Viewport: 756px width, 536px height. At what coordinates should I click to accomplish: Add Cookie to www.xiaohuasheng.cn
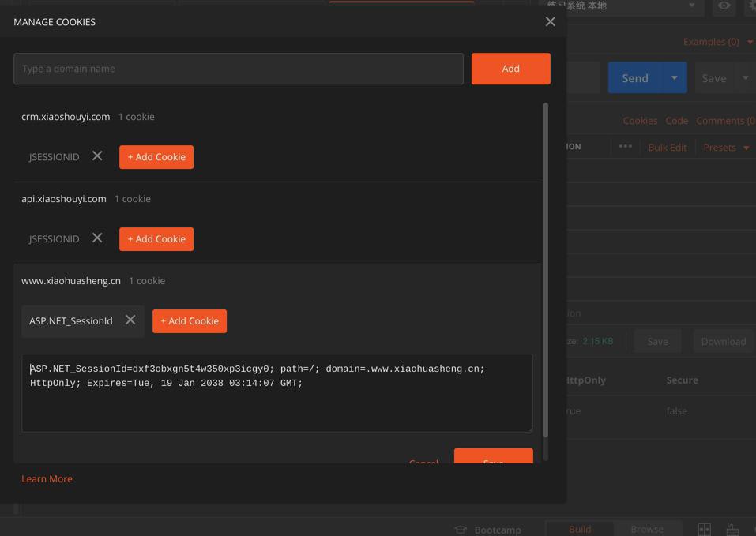[190, 321]
